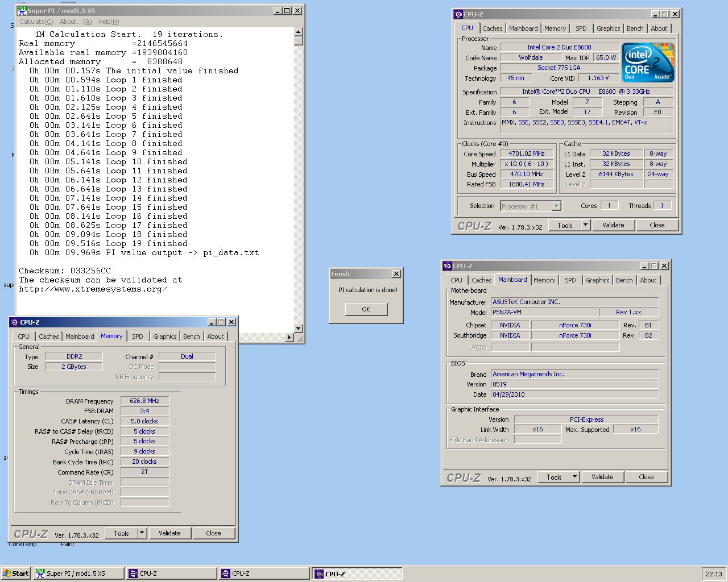Open the Caches tab in the CPU window
This screenshot has height=582, width=728.
point(493,28)
